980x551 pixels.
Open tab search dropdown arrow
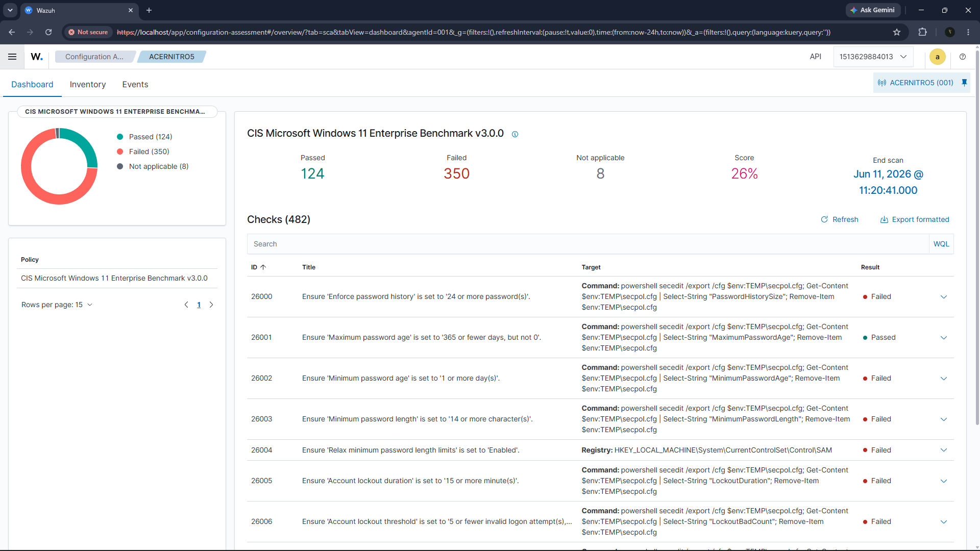coord(10,10)
